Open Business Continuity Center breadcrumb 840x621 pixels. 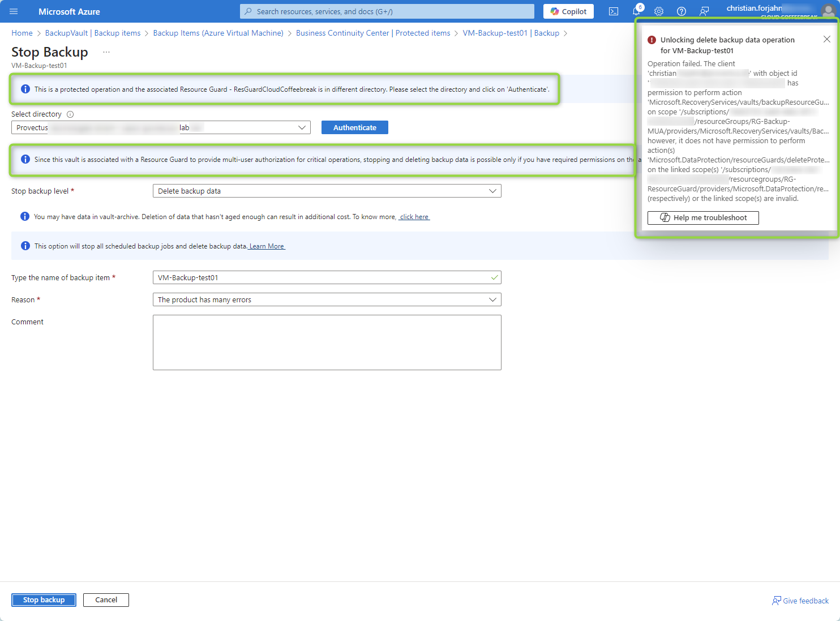click(373, 33)
